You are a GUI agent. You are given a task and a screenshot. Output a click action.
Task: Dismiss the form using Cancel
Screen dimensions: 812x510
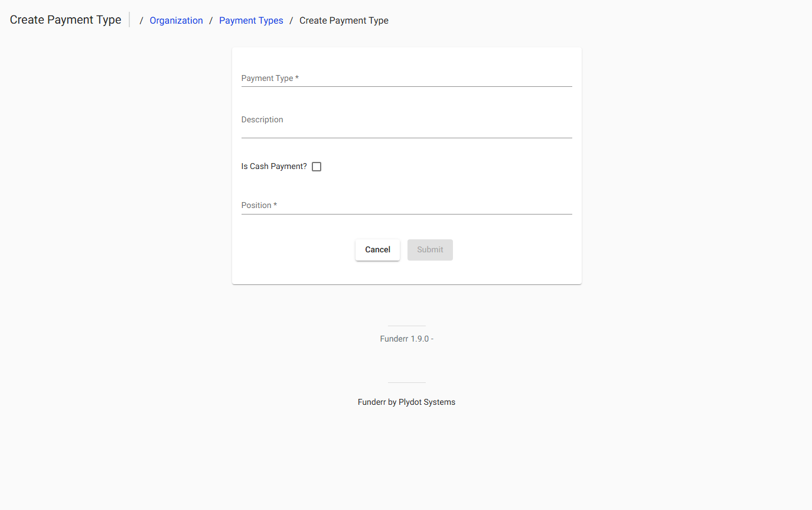coord(377,249)
